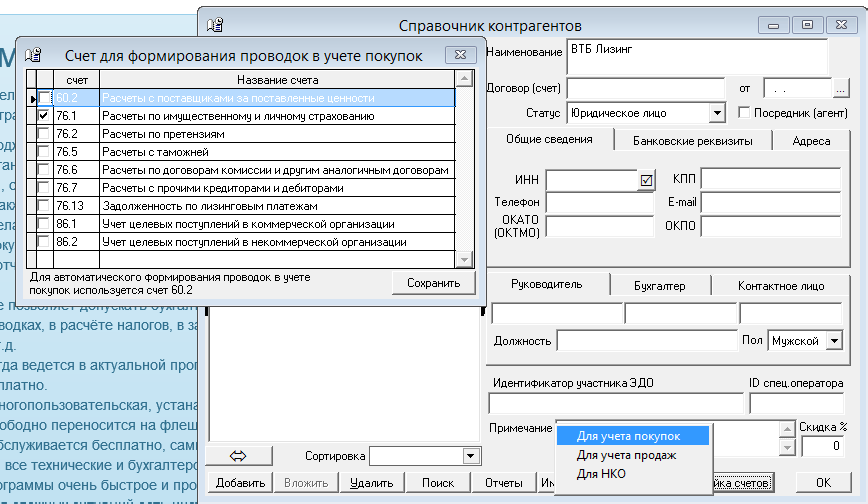Click the up arrow of Примечание scrollbar

[787, 429]
